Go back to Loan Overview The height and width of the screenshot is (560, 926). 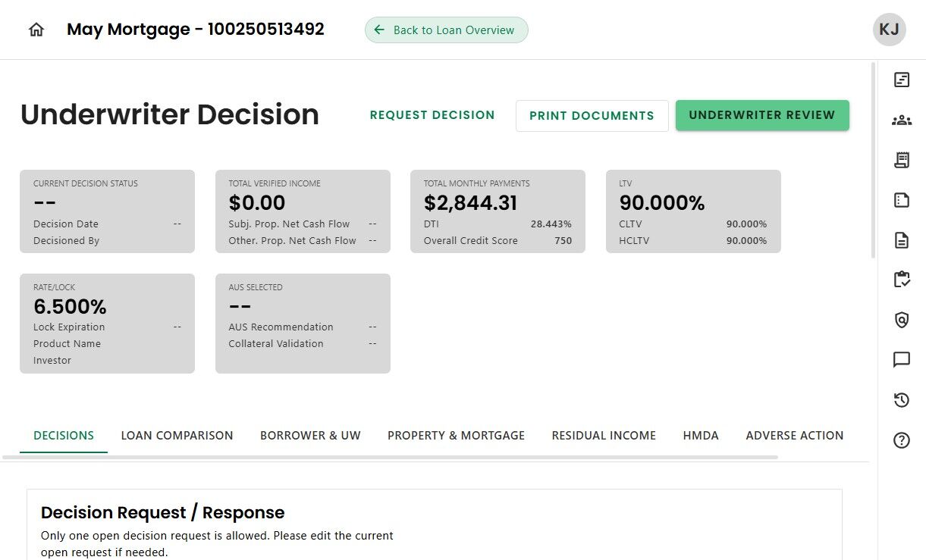pos(446,30)
